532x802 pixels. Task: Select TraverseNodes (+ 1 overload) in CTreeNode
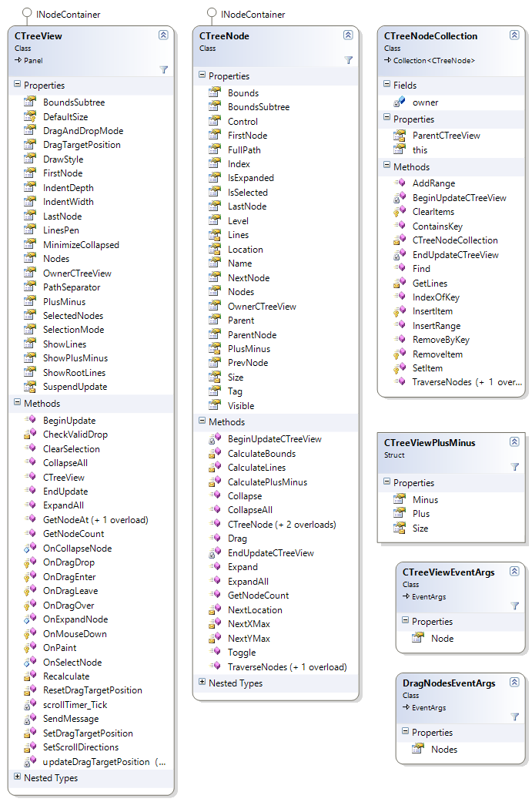click(287, 666)
